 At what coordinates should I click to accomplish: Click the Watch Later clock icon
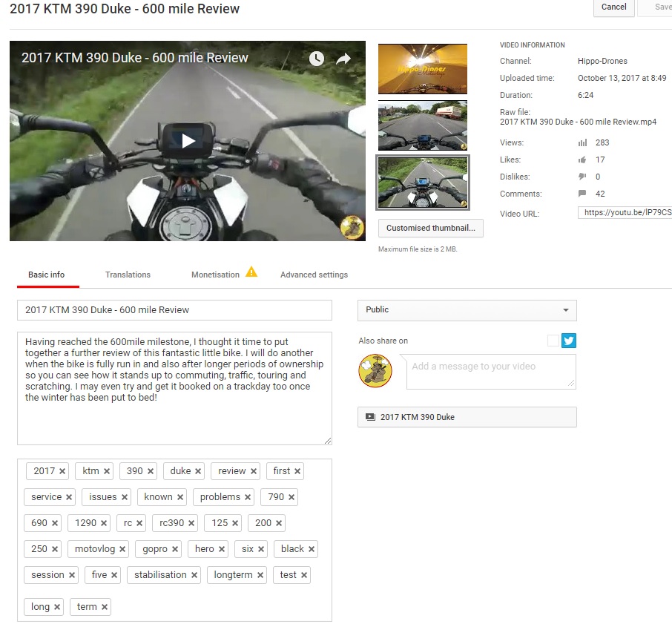(317, 59)
